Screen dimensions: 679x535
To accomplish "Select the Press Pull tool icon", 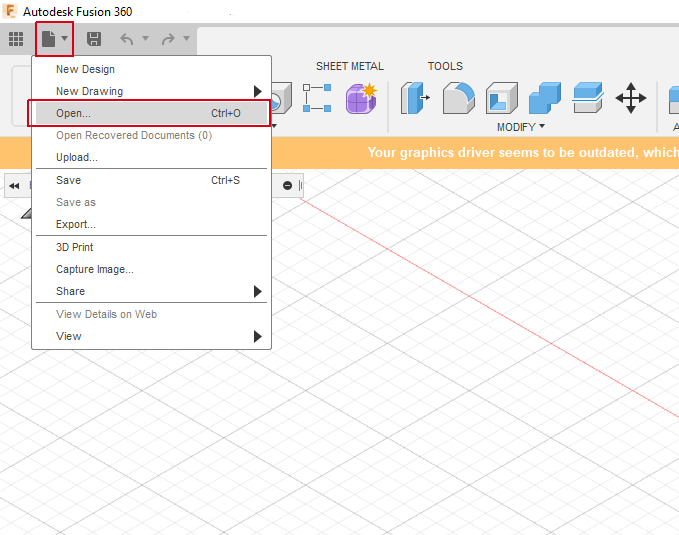I will [415, 98].
